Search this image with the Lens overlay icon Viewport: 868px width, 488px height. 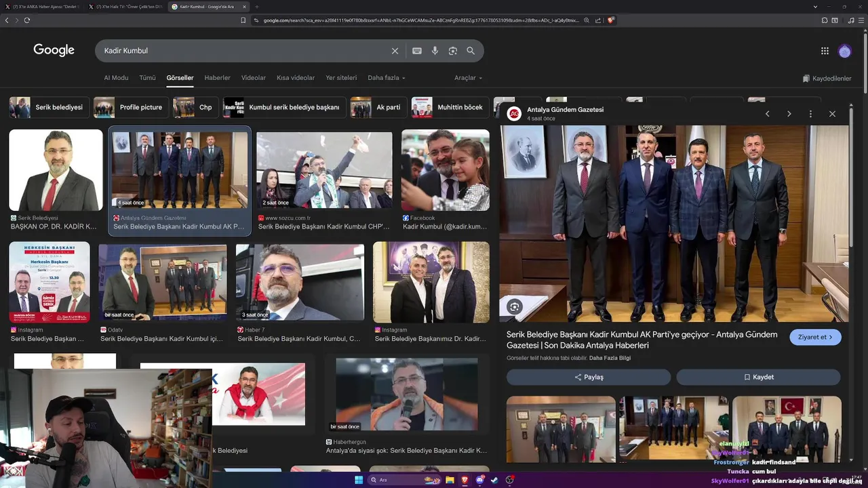pyautogui.click(x=515, y=307)
